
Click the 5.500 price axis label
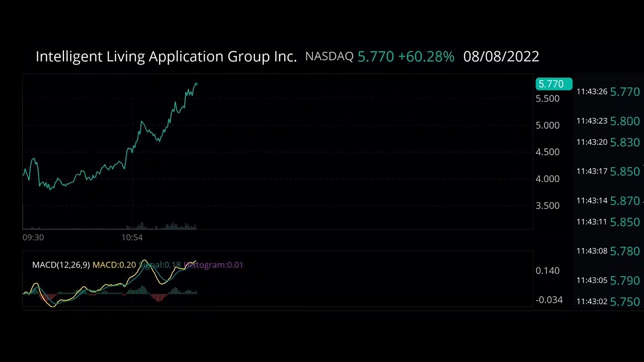547,99
